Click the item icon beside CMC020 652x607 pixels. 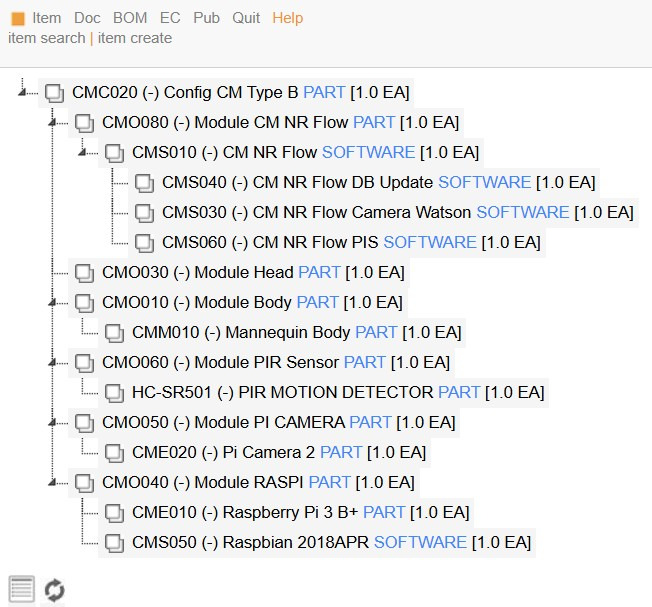point(54,93)
